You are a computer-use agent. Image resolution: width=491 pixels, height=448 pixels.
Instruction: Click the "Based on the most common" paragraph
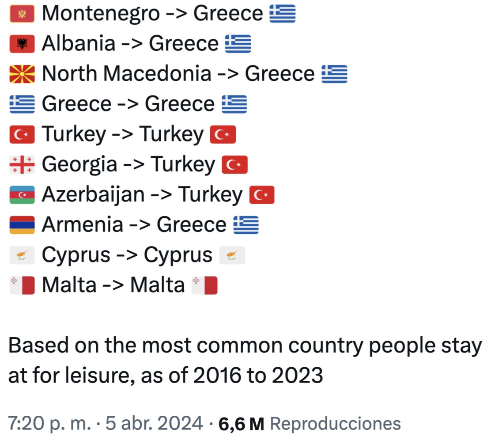tap(245, 361)
